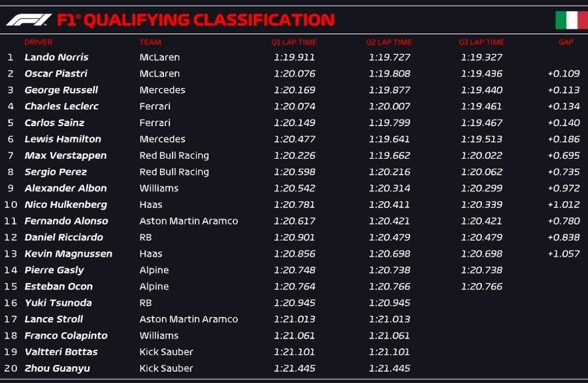Select the TEAM column header

click(150, 42)
